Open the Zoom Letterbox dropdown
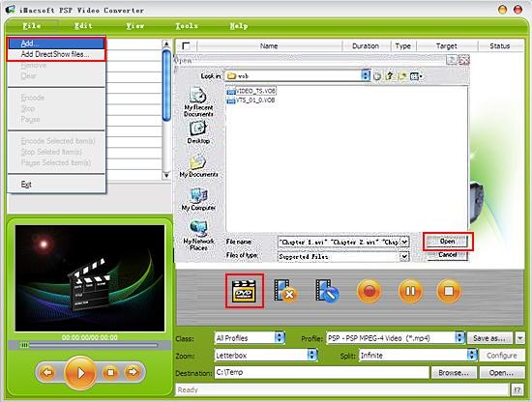Screen dimensions: 532x402 [x=312, y=355]
